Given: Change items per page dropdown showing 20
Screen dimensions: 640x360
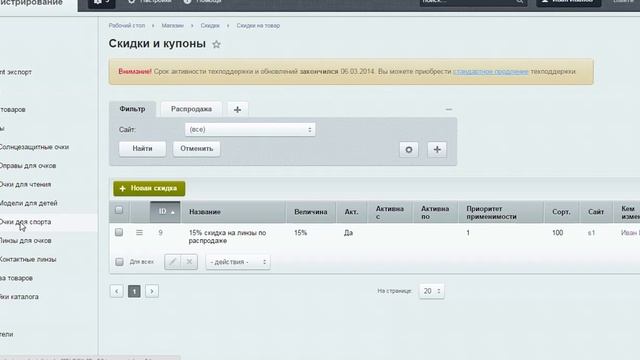Looking at the screenshot, I should (431, 291).
